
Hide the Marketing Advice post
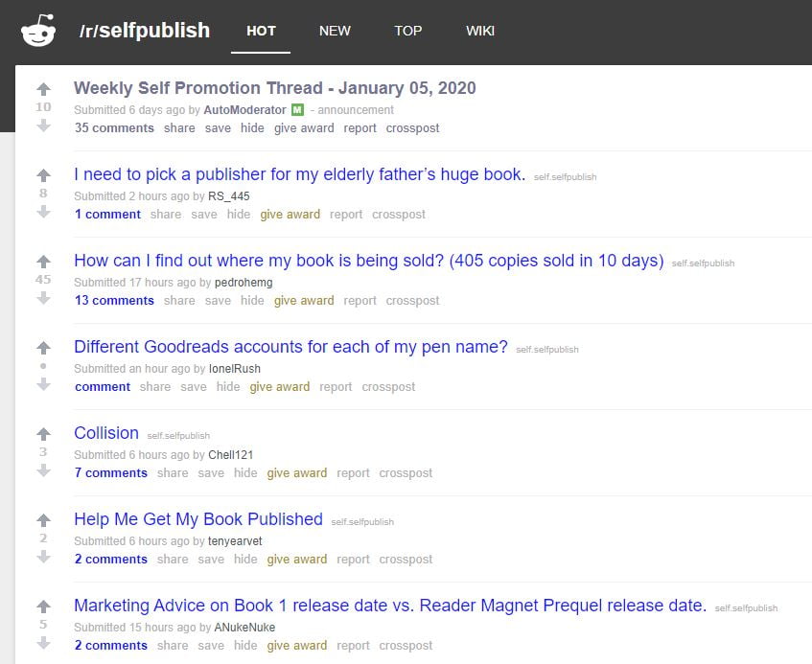pos(245,646)
